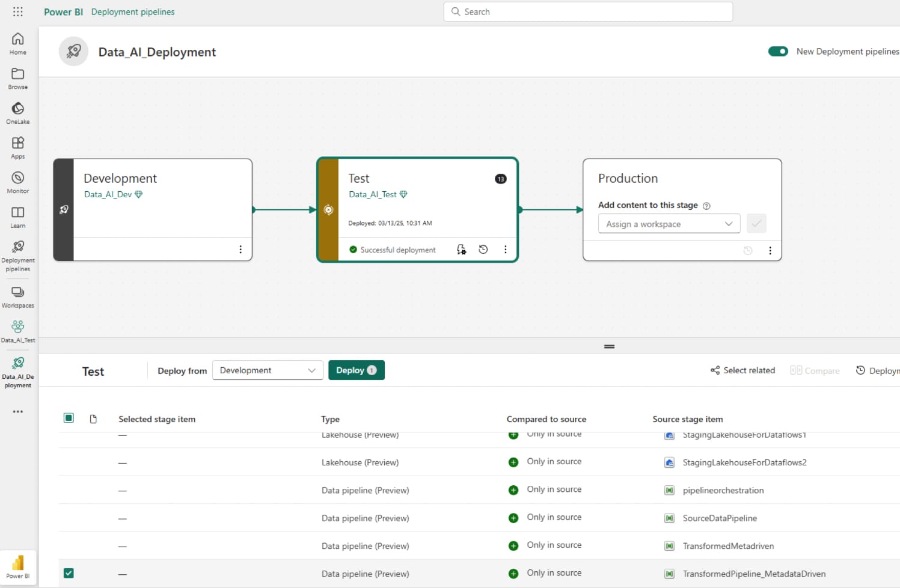Click Power BI header link

pos(63,11)
